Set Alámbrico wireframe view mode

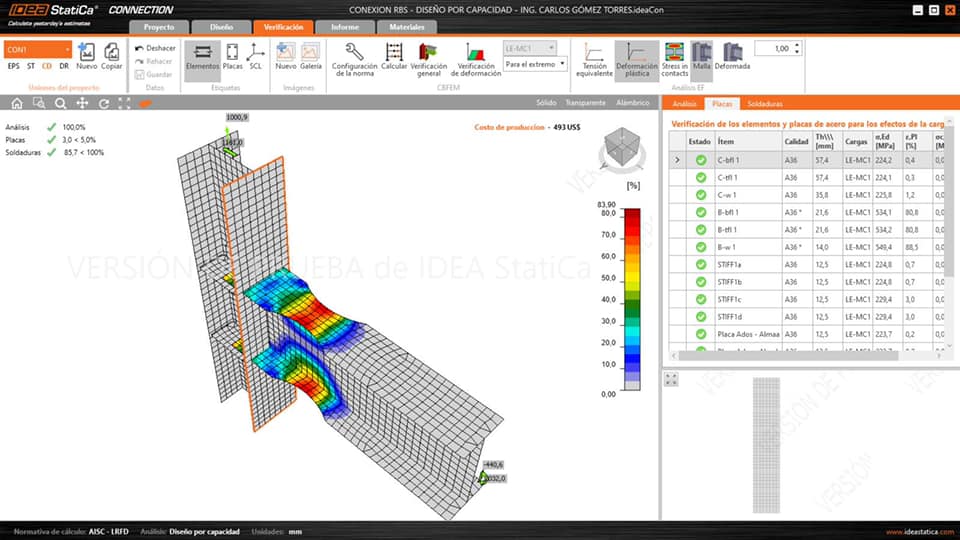[x=632, y=103]
